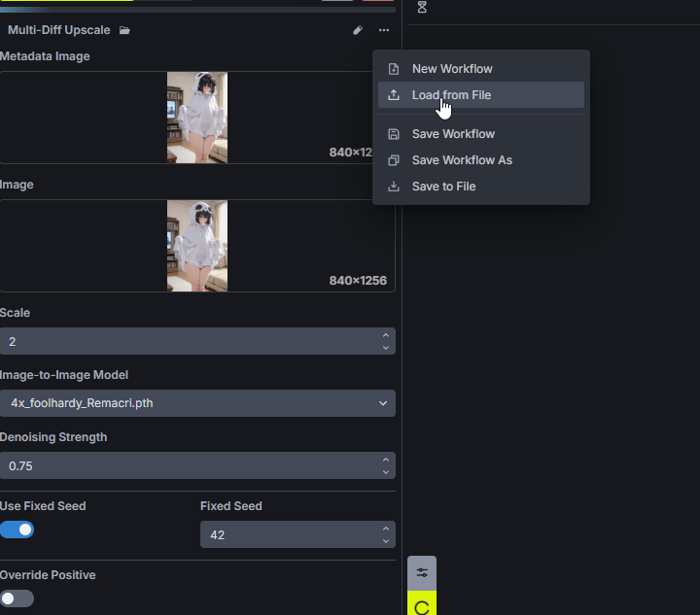Choose Load from File menu entry

tap(451, 95)
